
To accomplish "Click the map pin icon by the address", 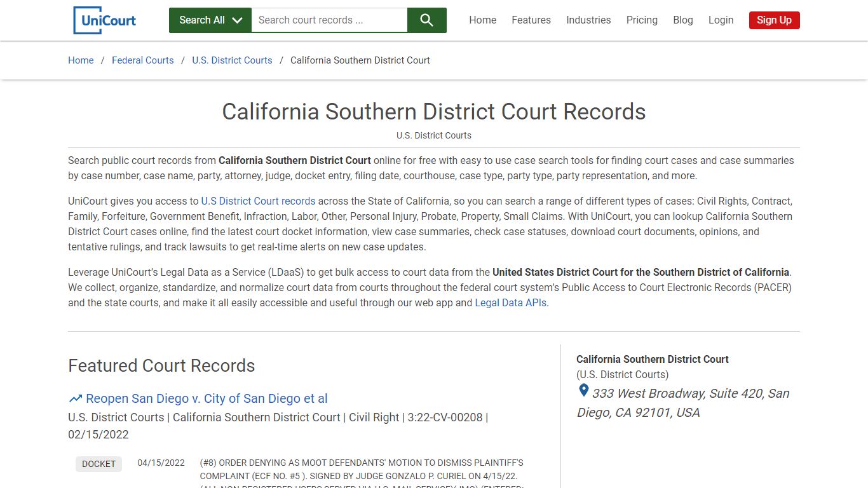I will tap(583, 391).
